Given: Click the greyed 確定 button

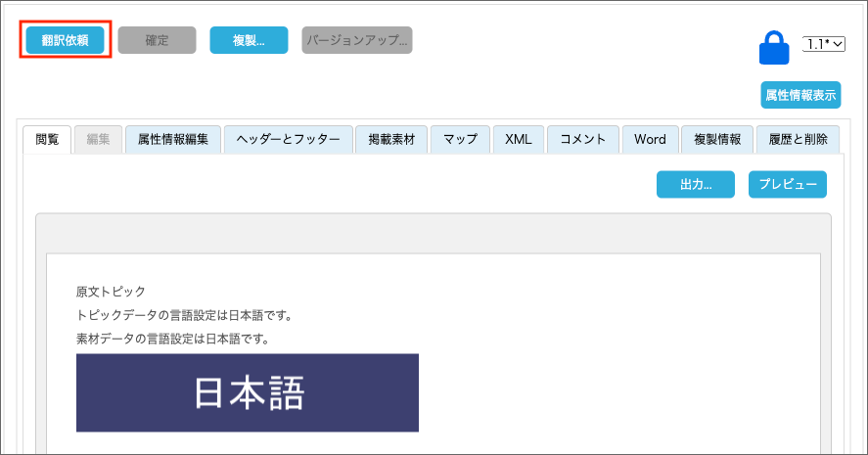Looking at the screenshot, I should click(157, 40).
